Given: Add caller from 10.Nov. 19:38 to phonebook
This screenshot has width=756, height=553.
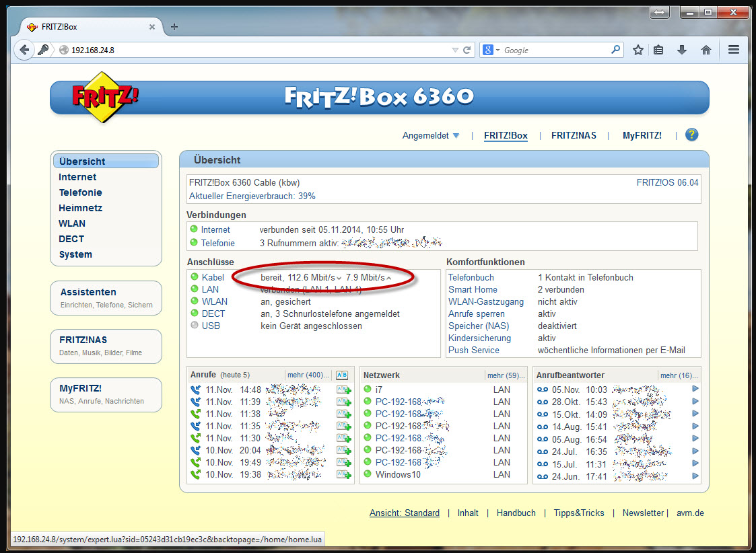Looking at the screenshot, I should coord(344,474).
